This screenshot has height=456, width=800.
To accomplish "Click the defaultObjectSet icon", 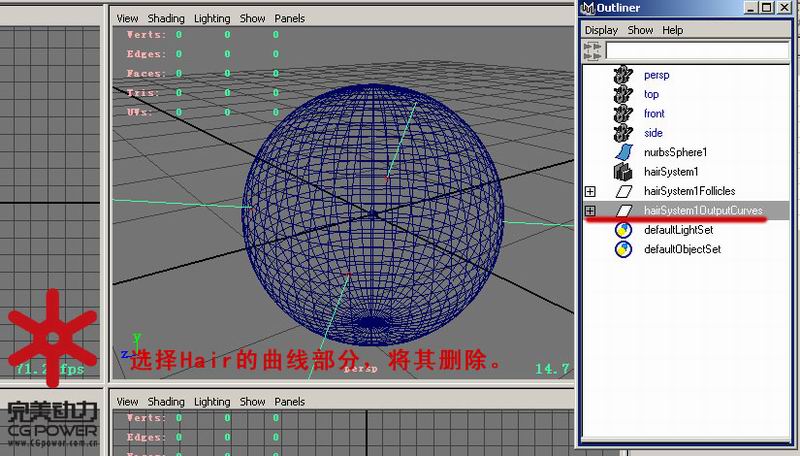I will pyautogui.click(x=623, y=249).
